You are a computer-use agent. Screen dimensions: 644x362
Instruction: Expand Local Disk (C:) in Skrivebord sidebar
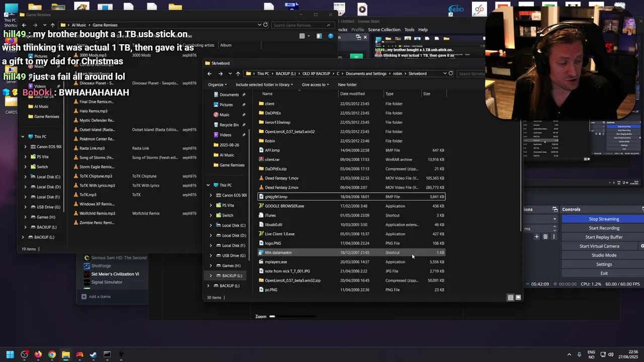point(211,225)
